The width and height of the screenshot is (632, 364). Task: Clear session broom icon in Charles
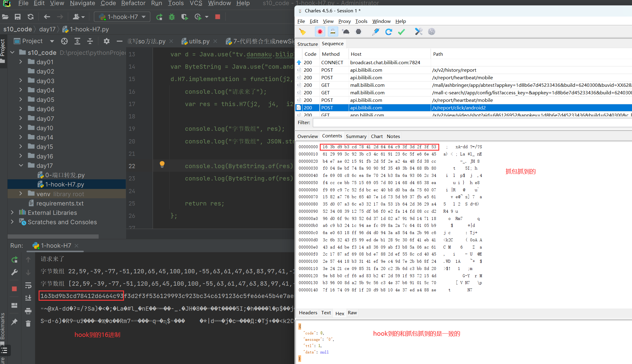coord(302,32)
